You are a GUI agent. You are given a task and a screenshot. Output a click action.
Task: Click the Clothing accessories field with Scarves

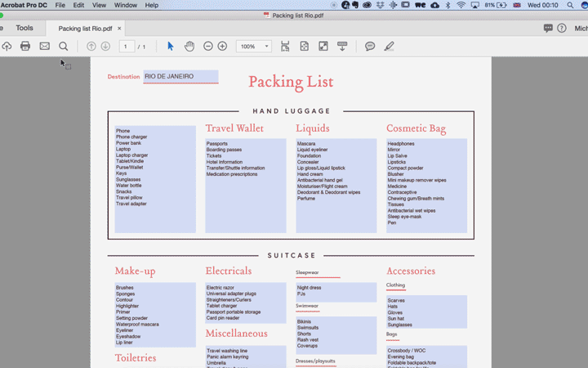427,312
